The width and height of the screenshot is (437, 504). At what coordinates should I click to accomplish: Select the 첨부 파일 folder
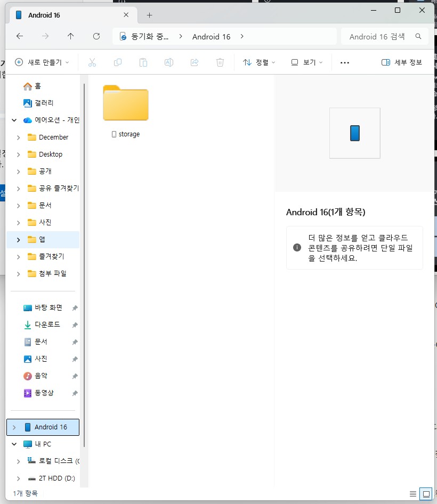point(47,273)
